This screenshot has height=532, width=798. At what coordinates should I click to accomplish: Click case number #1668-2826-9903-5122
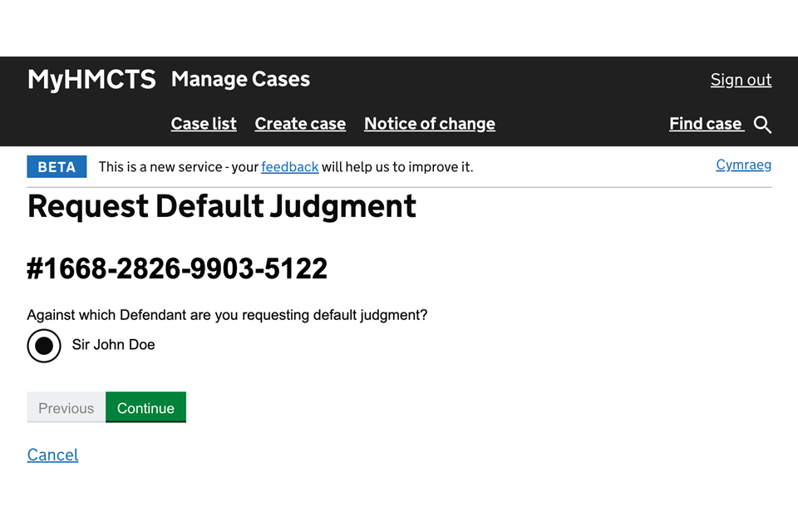(x=177, y=268)
